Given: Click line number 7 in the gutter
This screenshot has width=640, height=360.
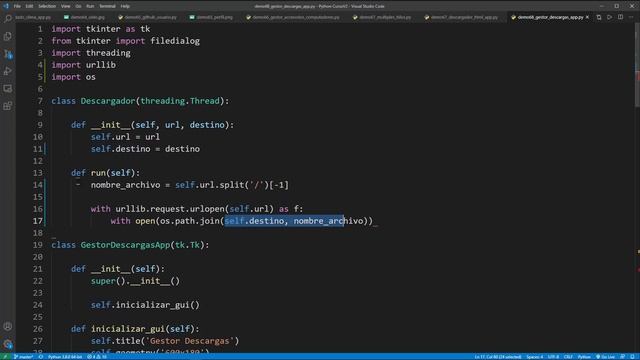Looking at the screenshot, I should pyautogui.click(x=40, y=101).
